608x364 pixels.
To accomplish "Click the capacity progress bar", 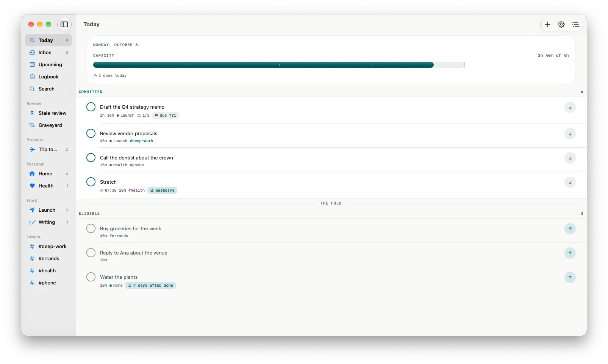I will pos(279,65).
